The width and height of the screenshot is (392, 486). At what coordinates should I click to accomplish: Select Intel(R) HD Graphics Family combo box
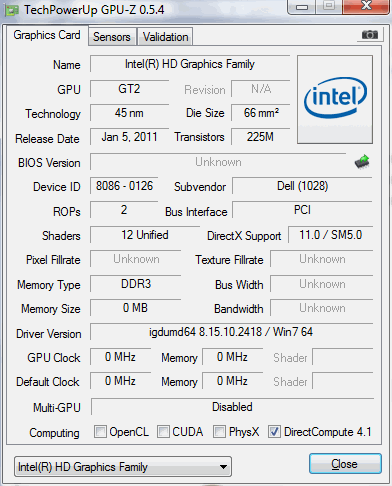point(123,467)
